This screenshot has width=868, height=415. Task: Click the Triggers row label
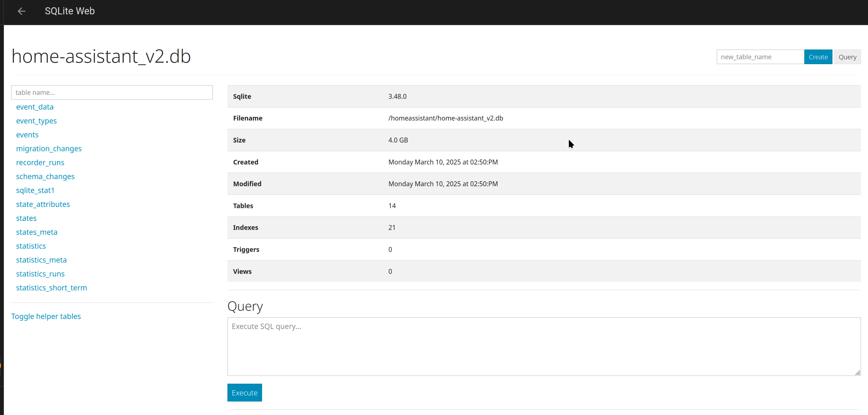pos(246,249)
